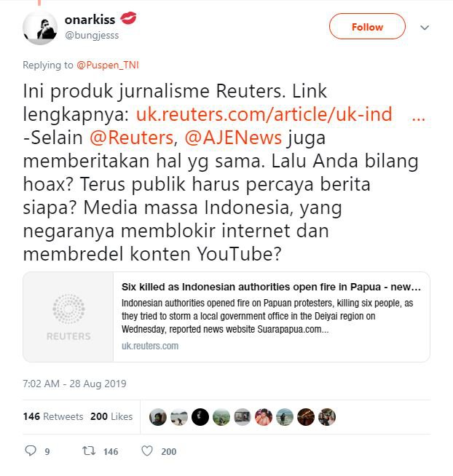This screenshot has width=453, height=476.
Task: Open the @Reuters mention
Action: pos(132,138)
